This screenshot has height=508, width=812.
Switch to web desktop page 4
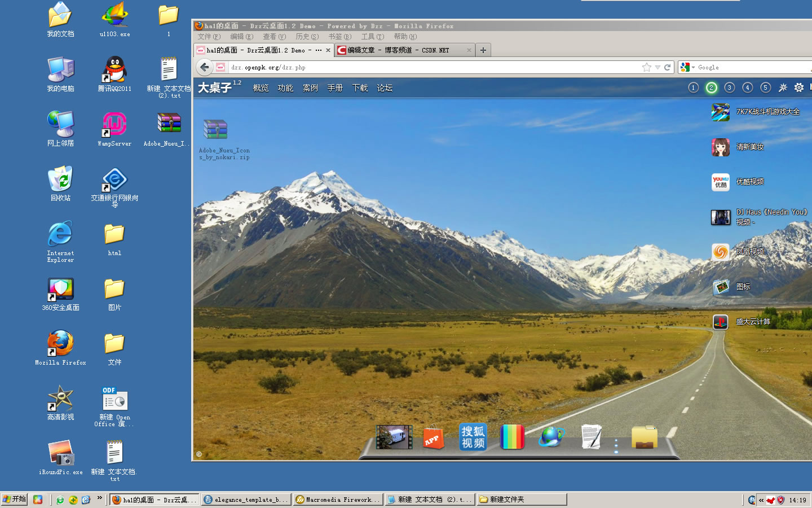point(748,87)
